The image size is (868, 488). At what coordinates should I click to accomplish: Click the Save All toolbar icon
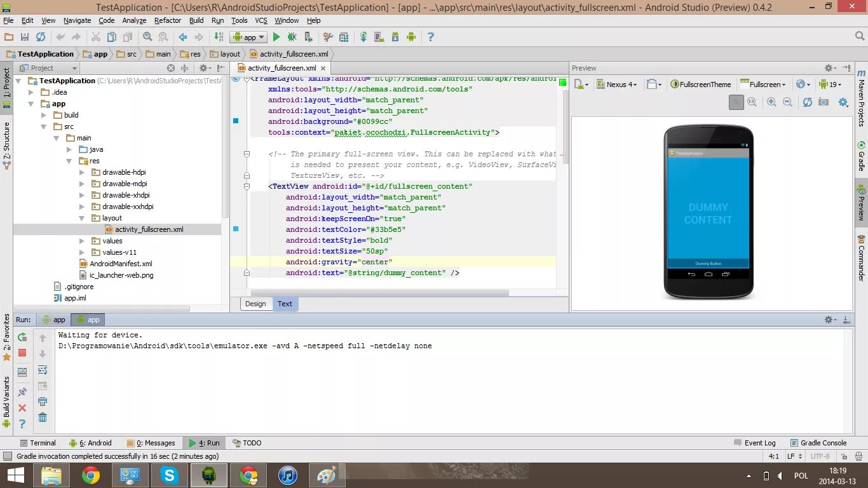point(24,37)
